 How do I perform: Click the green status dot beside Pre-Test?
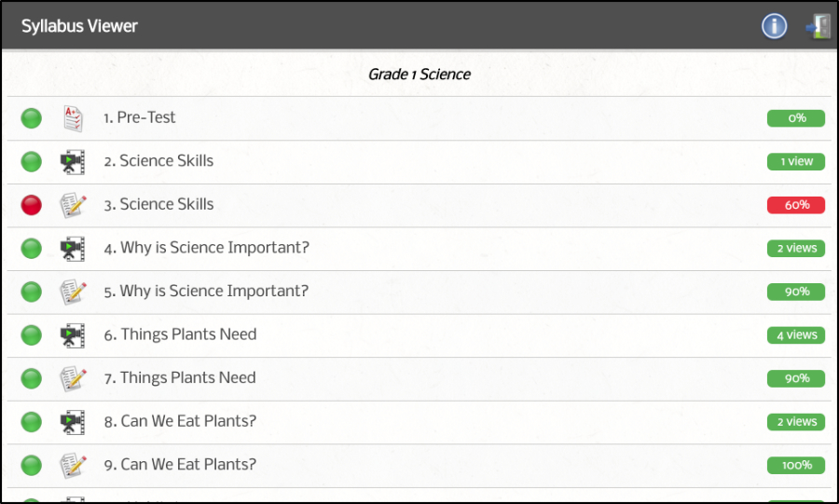point(31,118)
